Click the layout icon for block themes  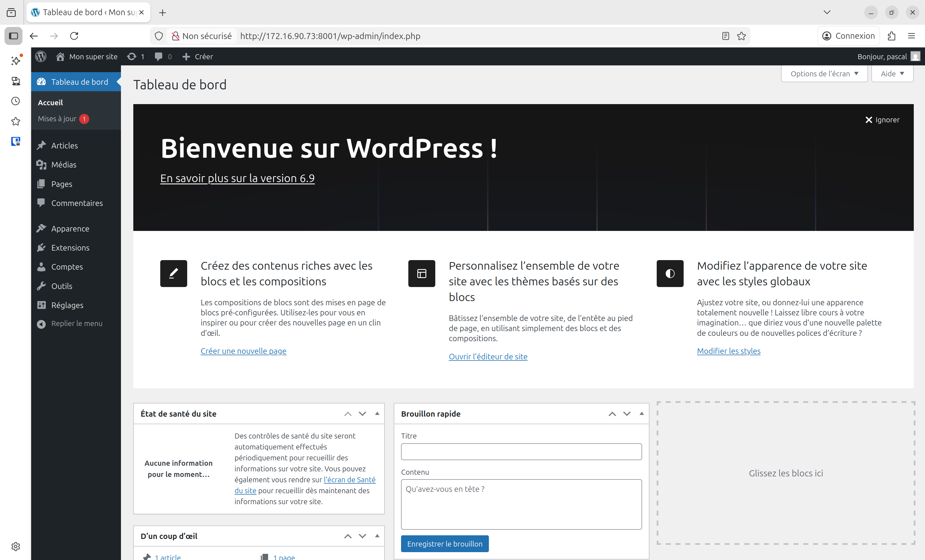tap(422, 273)
